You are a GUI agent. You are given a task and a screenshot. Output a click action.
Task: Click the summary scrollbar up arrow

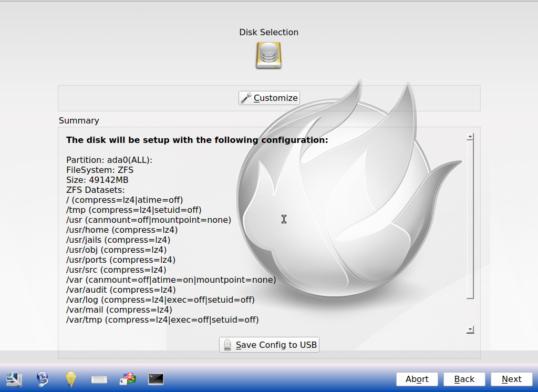(x=470, y=137)
